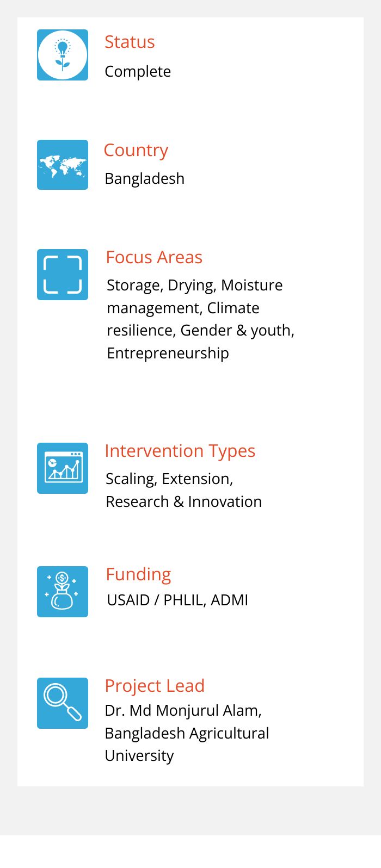Click the Entrepreneurship focus area text
This screenshot has width=381, height=868.
coord(168,354)
